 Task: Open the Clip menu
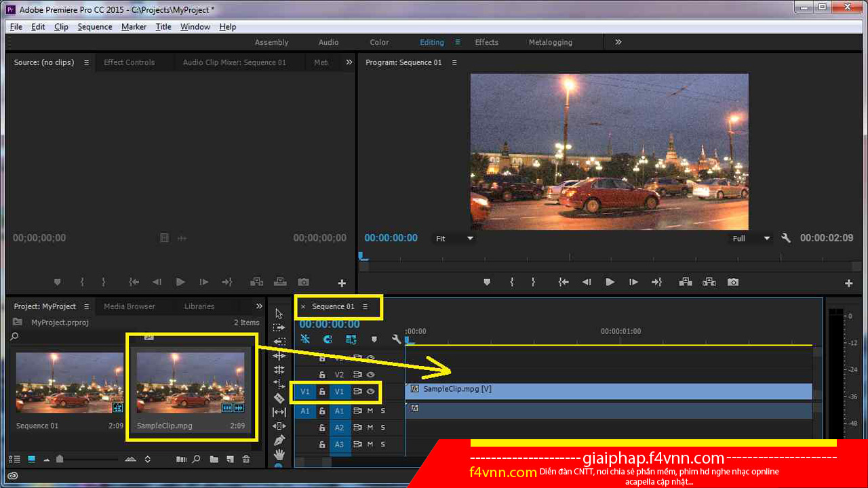(61, 26)
